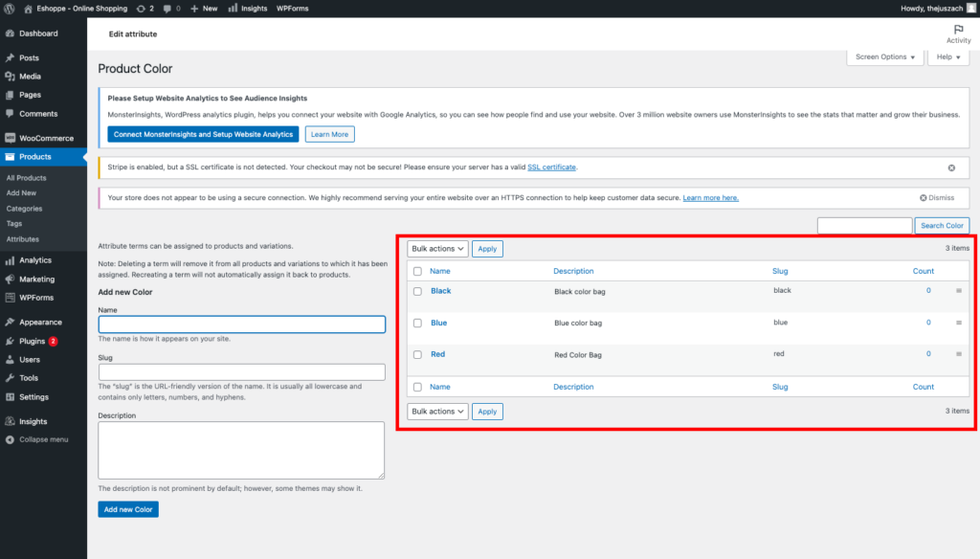Dismiss the HTTPS connection notice
The width and height of the screenshot is (980, 559).
pos(936,198)
